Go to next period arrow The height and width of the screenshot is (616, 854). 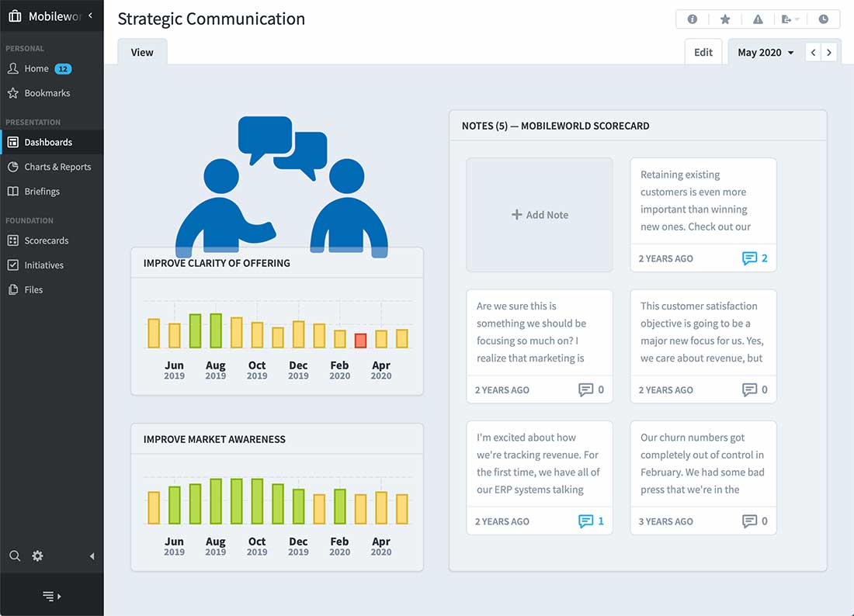pyautogui.click(x=829, y=53)
